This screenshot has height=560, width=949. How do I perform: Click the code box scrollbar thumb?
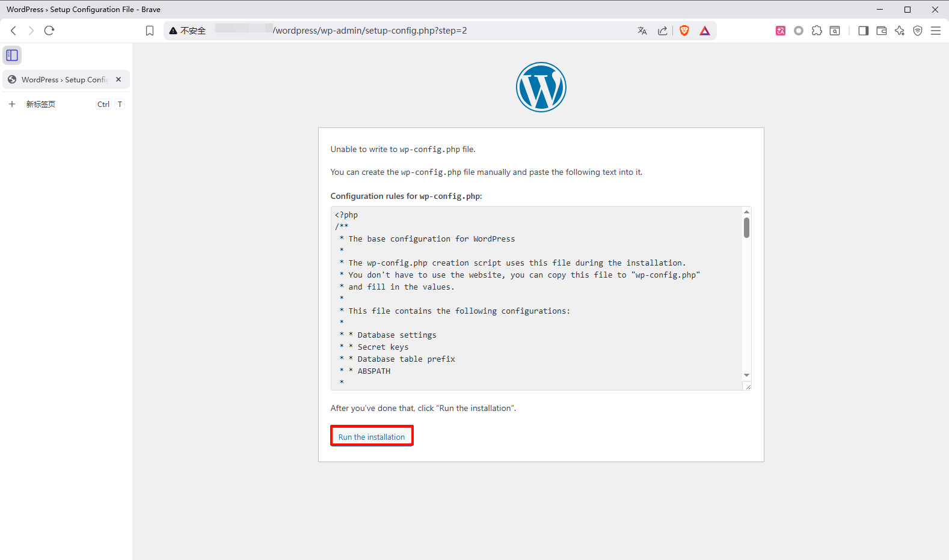(746, 228)
